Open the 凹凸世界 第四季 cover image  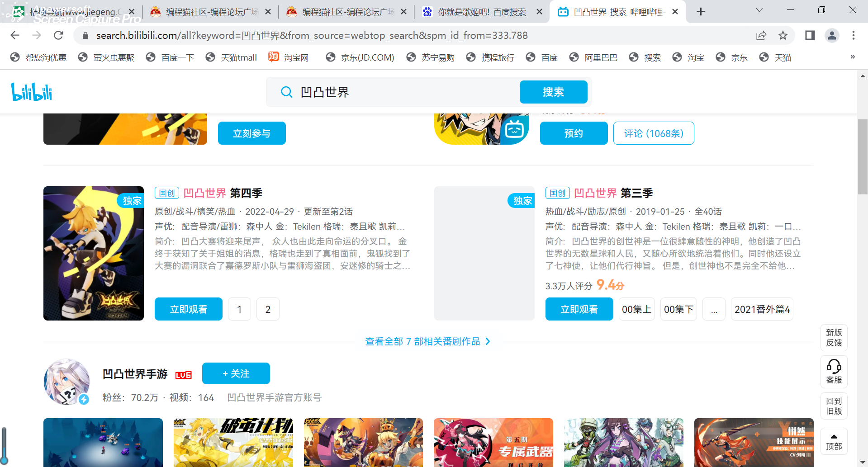(x=94, y=253)
